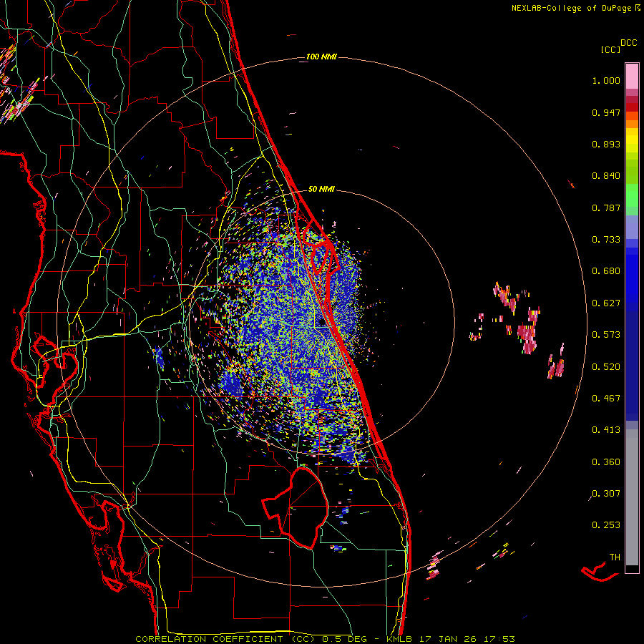Select the 0.680 legend value
644x644 pixels.
click(606, 271)
